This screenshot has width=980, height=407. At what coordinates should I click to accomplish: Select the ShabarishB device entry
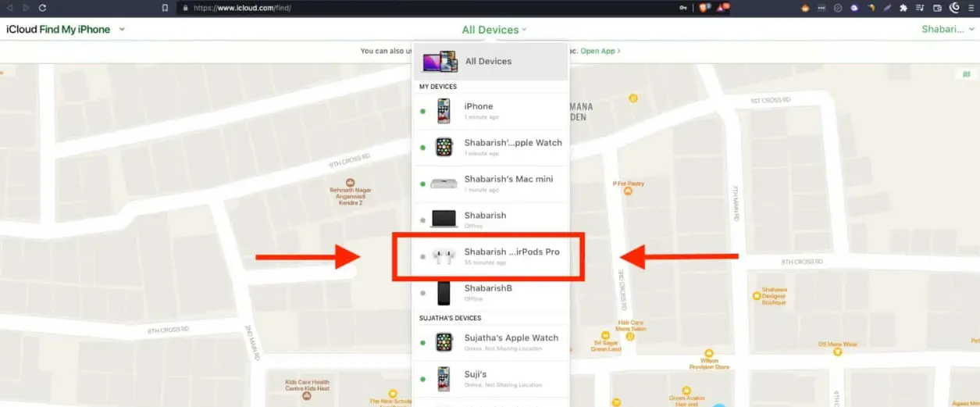click(x=490, y=292)
